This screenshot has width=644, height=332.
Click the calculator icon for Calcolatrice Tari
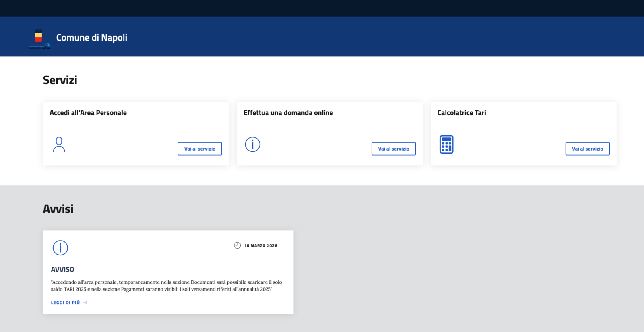click(x=446, y=144)
